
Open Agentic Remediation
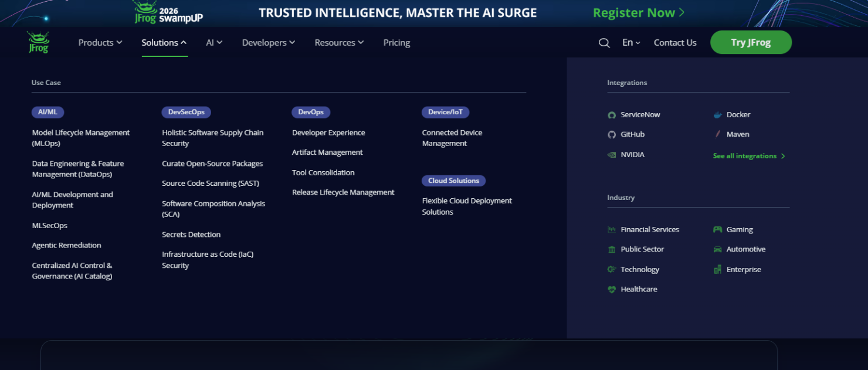[x=66, y=246]
